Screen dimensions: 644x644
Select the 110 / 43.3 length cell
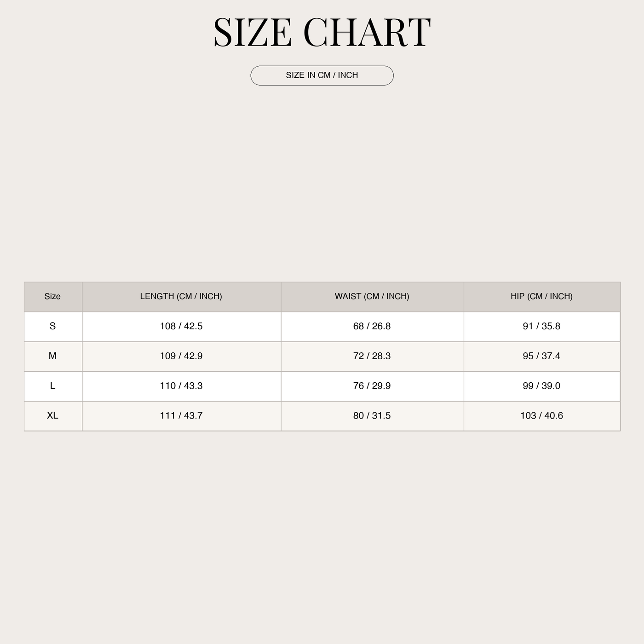pos(181,386)
